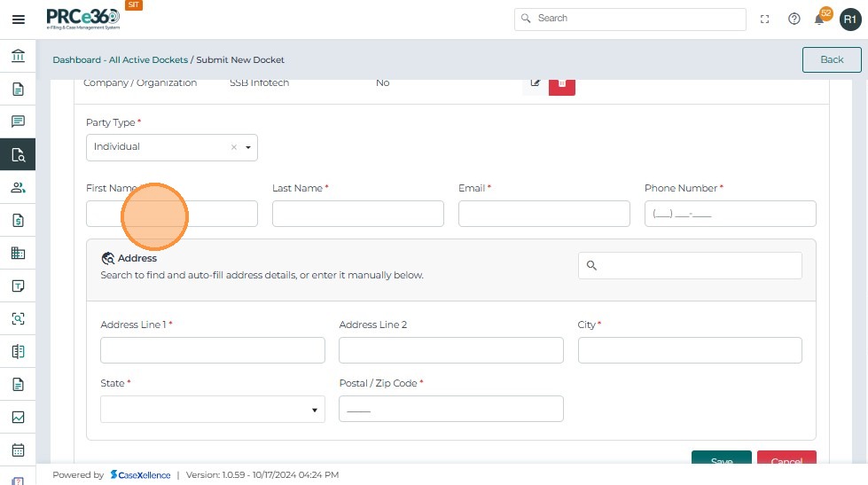Open the chat message sidebar icon
The height and width of the screenshot is (485, 868).
coord(18,121)
